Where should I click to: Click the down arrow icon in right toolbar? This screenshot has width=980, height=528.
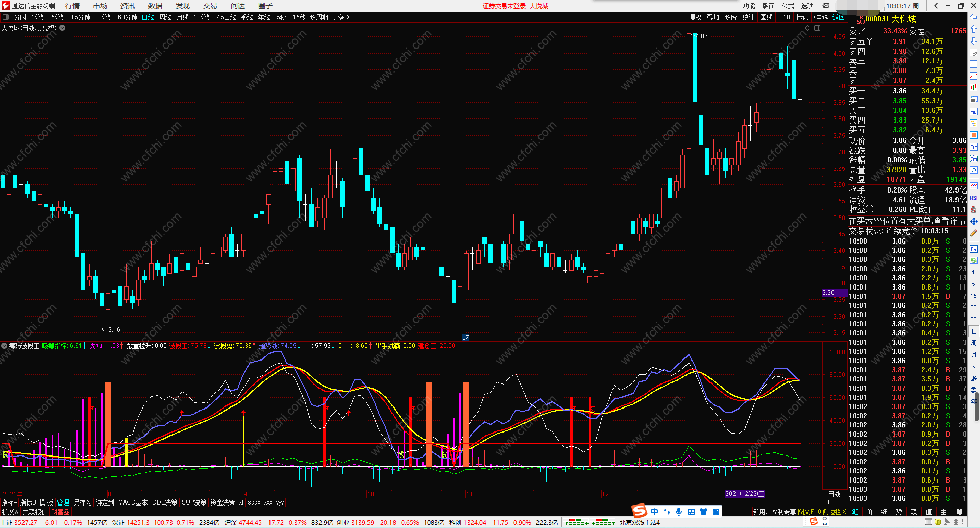click(x=974, y=41)
